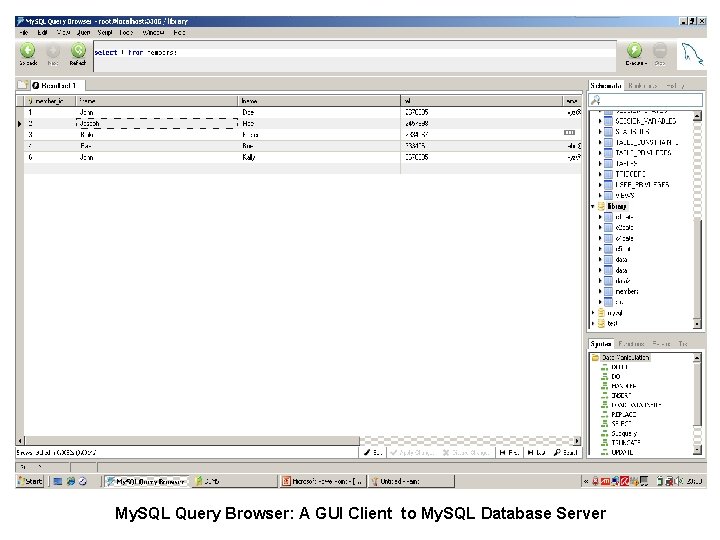Click the Refresh toolbar icon
Image resolution: width=720 pixels, height=540 pixels.
tap(78, 51)
